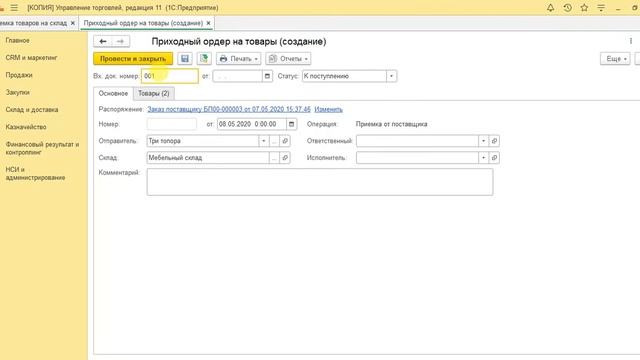Viewport: 640px width, 360px height.
Task: Choose warehouse via ellipsis button
Action: [x=274, y=158]
